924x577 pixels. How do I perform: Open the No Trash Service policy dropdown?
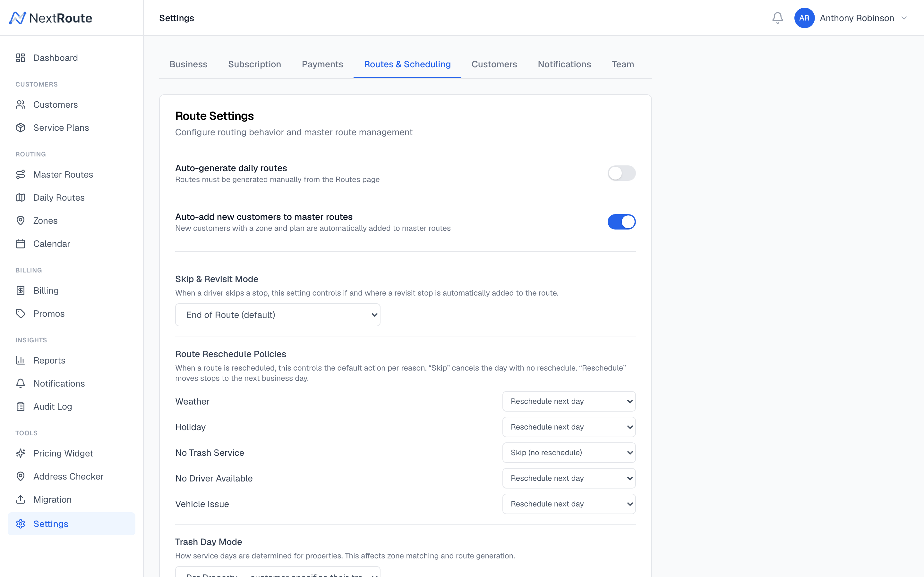(569, 453)
